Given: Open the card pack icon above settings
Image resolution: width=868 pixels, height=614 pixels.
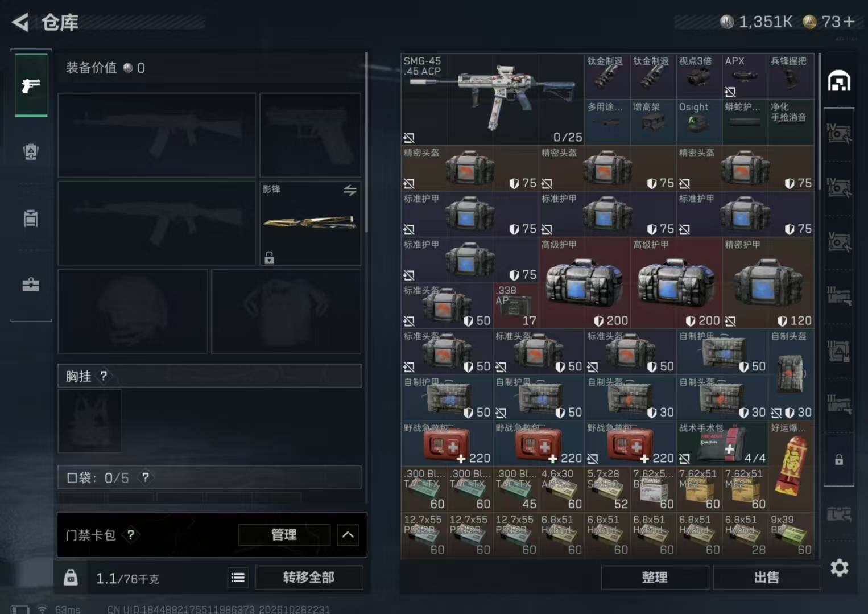Looking at the screenshot, I should 839,514.
